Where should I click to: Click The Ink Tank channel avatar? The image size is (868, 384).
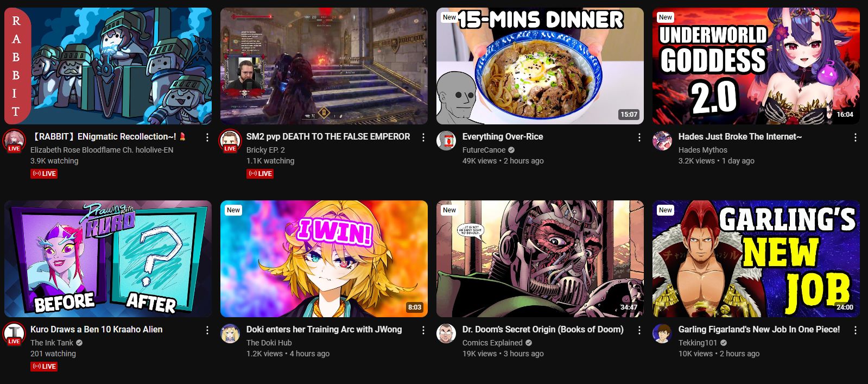pyautogui.click(x=14, y=333)
